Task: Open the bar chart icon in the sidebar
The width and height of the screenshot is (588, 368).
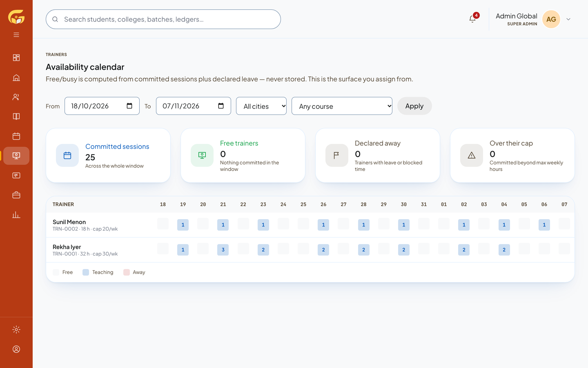Action: pos(16,215)
